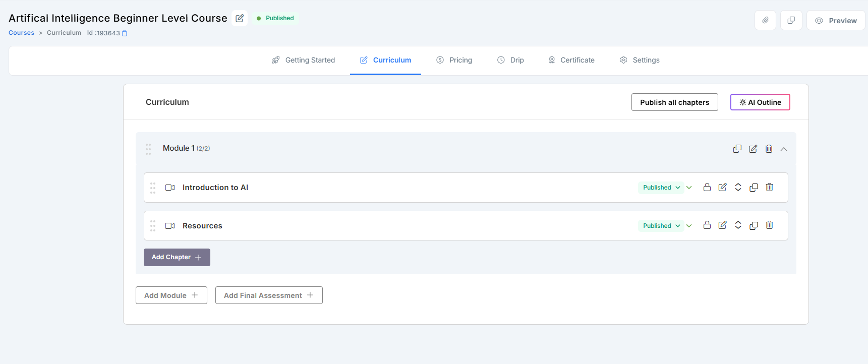The image size is (868, 364).
Task: Open Published status dropdown for Resources
Action: point(661,226)
